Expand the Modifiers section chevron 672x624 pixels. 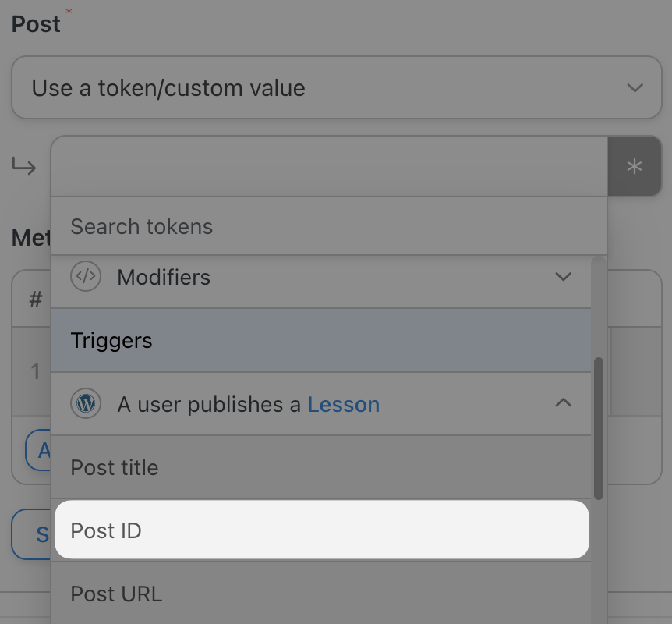point(563,277)
